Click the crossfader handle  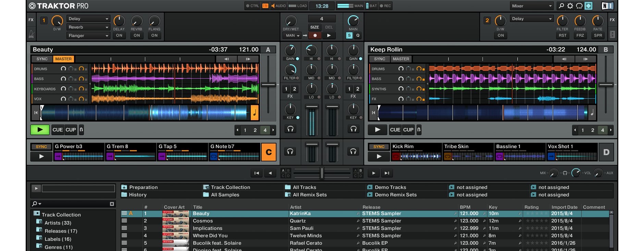point(322,173)
